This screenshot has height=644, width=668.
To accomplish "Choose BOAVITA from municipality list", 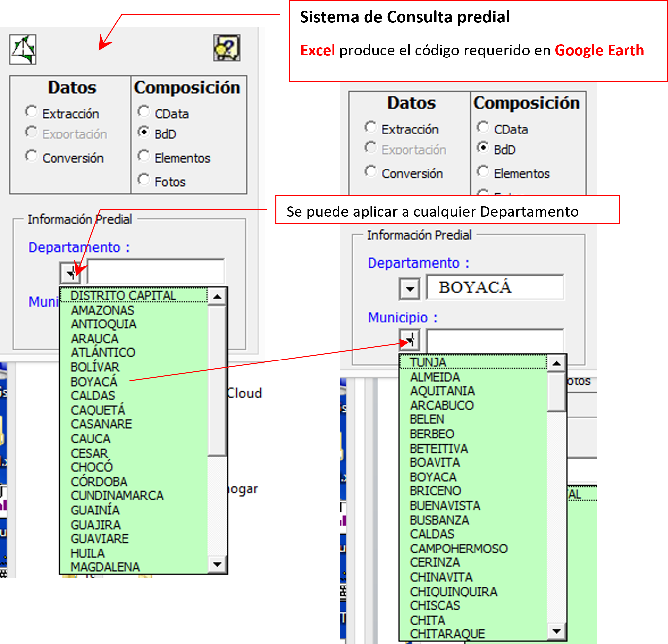I will pyautogui.click(x=474, y=462).
